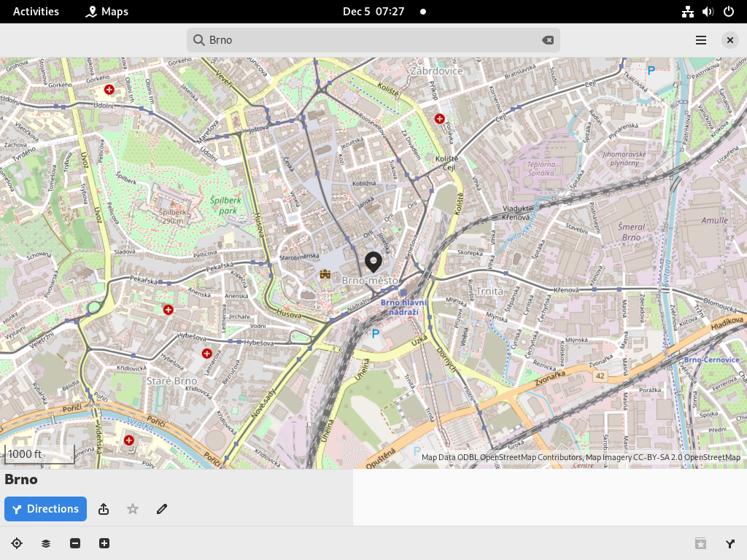The width and height of the screenshot is (747, 560).
Task: Click the parking icon near Tkalcovská
Action: (651, 71)
